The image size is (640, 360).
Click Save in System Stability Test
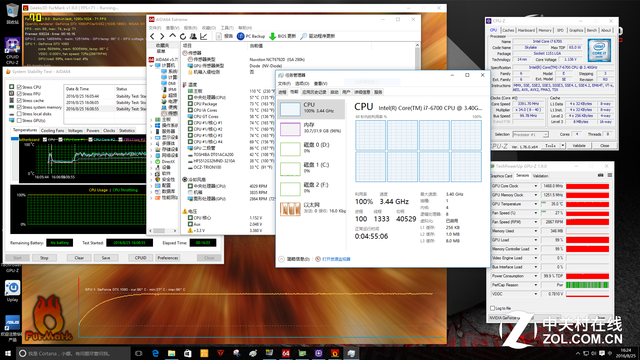106,258
